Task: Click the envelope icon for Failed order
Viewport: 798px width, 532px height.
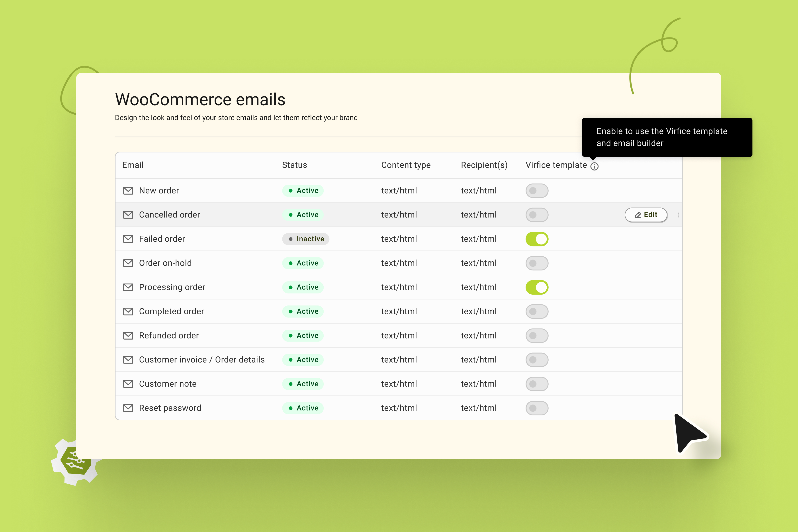Action: [x=128, y=239]
